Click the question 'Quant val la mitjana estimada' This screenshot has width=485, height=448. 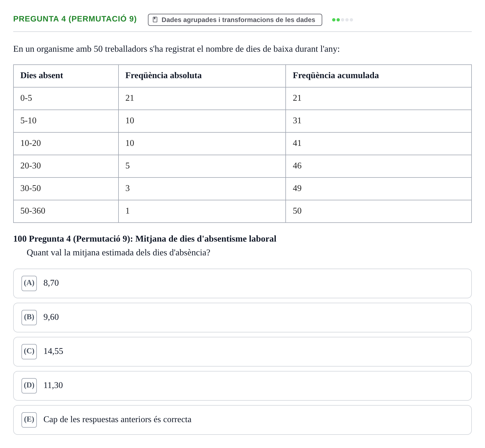coord(119,253)
